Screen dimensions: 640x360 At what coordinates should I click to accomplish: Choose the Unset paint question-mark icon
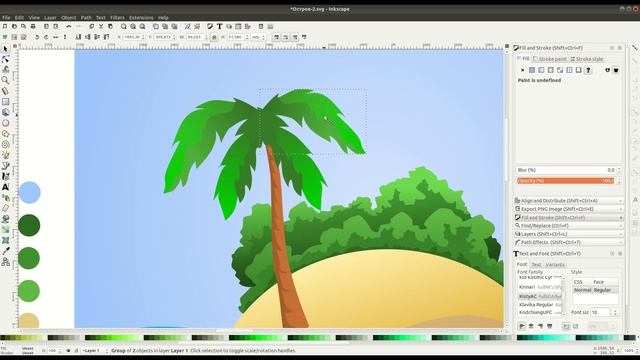588,70
